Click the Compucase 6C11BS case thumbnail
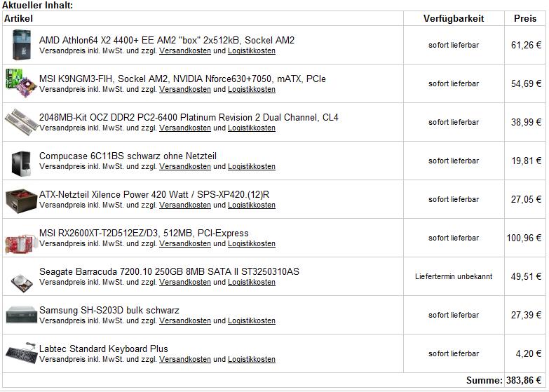Image resolution: width=549 pixels, height=392 pixels. click(21, 163)
